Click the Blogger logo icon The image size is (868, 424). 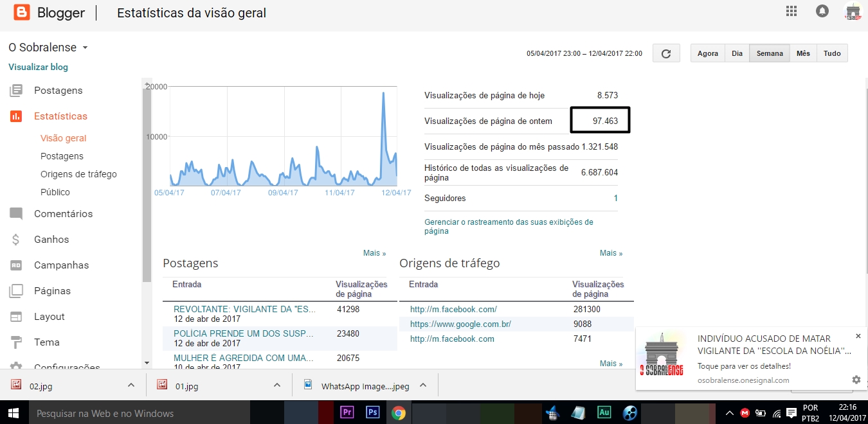21,12
